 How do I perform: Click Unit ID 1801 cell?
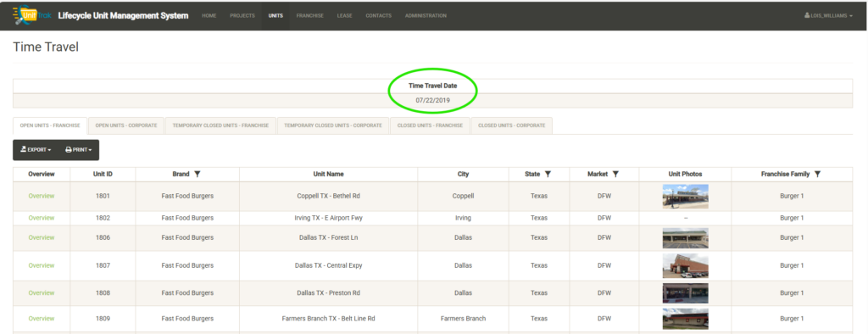(103, 196)
